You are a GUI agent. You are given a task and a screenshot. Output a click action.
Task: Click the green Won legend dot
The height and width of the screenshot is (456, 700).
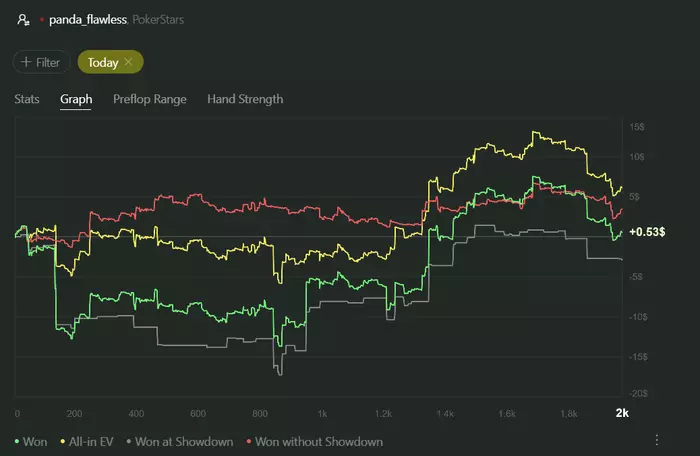17,441
